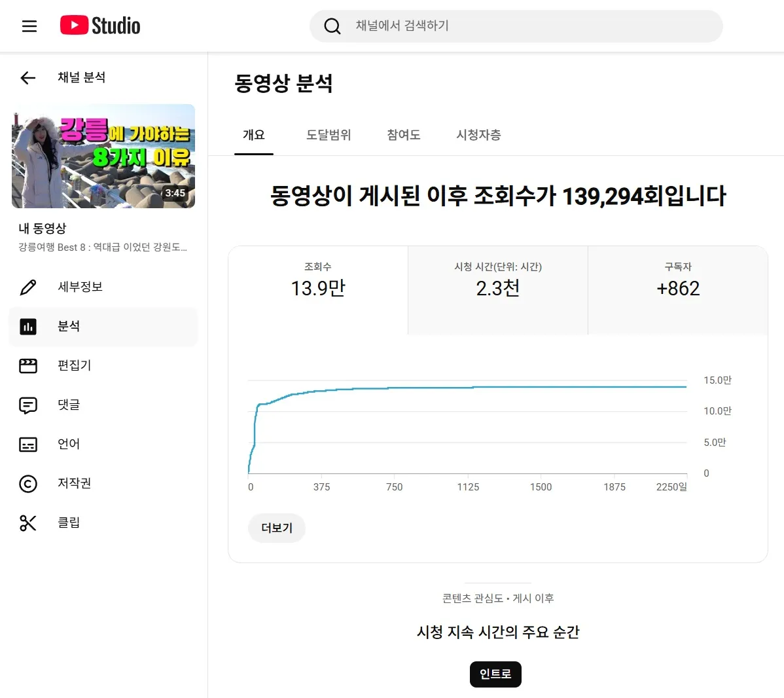Switch to the 개요 tab

click(254, 135)
